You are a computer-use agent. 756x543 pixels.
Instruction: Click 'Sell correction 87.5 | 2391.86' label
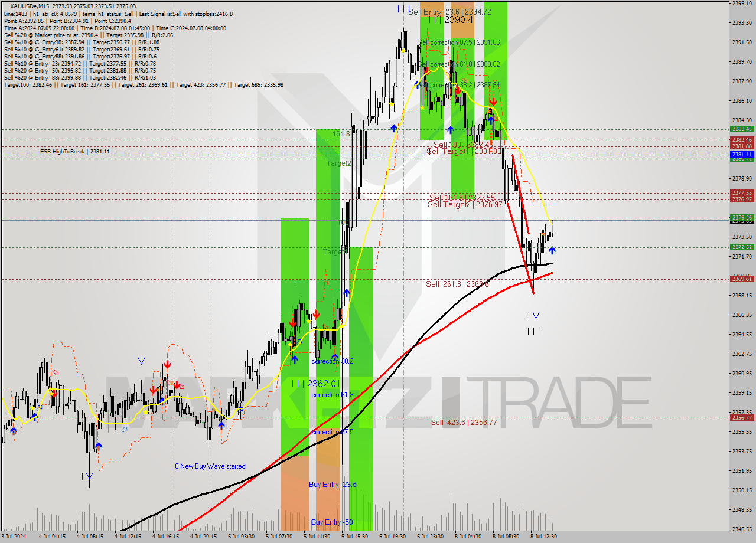[459, 42]
